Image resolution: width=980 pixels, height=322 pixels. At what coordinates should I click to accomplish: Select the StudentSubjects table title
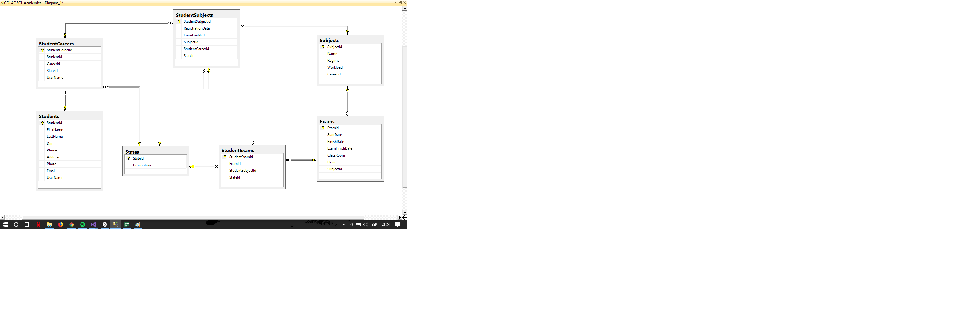[x=194, y=15]
